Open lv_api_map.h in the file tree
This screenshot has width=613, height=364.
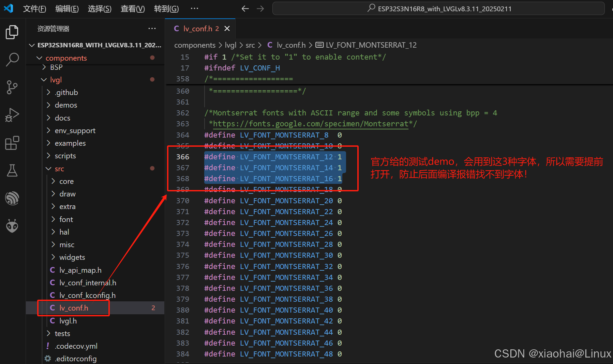95,270
